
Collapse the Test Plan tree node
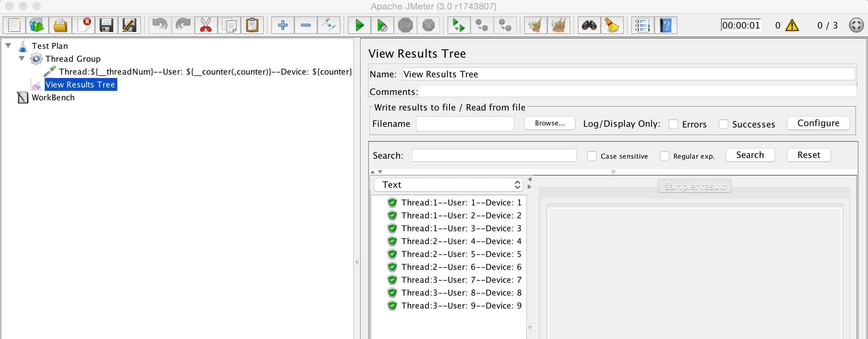pyautogui.click(x=8, y=45)
